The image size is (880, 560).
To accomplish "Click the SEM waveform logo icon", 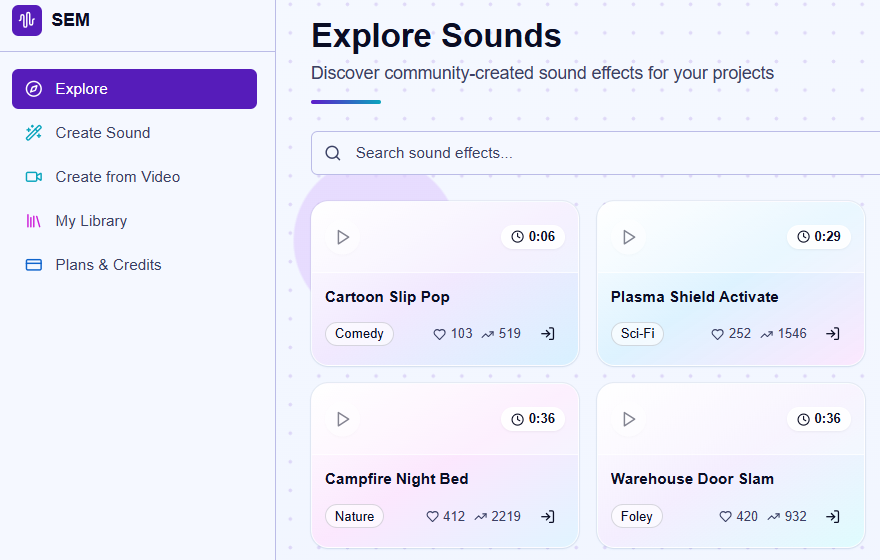I will click(27, 20).
